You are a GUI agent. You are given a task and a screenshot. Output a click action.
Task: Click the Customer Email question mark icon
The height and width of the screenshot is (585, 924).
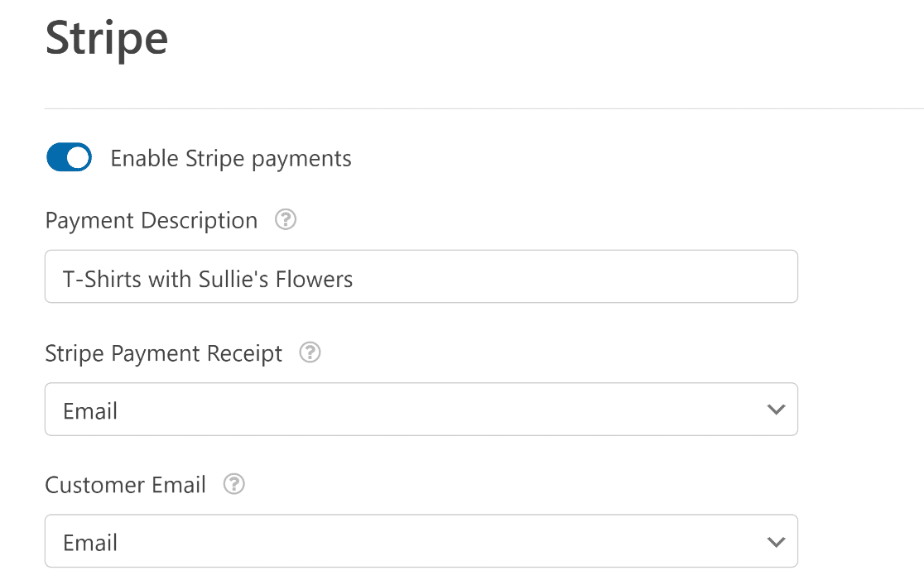[x=234, y=484]
